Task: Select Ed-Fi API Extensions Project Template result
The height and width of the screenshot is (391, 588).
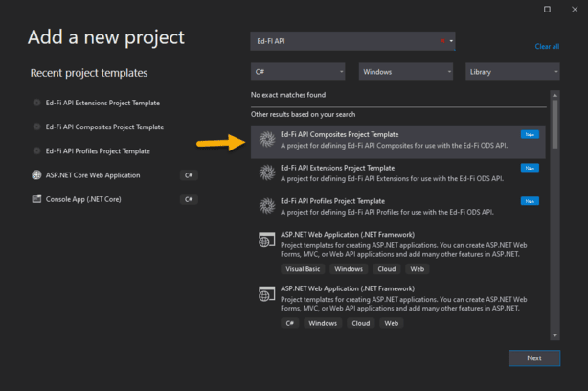Action: point(397,173)
